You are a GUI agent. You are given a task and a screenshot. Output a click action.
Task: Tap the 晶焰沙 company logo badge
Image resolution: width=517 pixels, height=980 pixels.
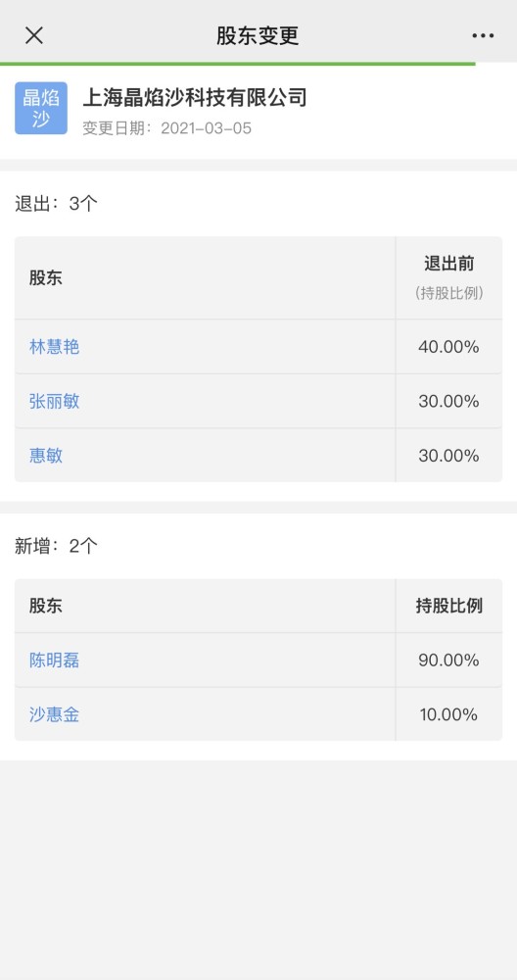[x=41, y=108]
